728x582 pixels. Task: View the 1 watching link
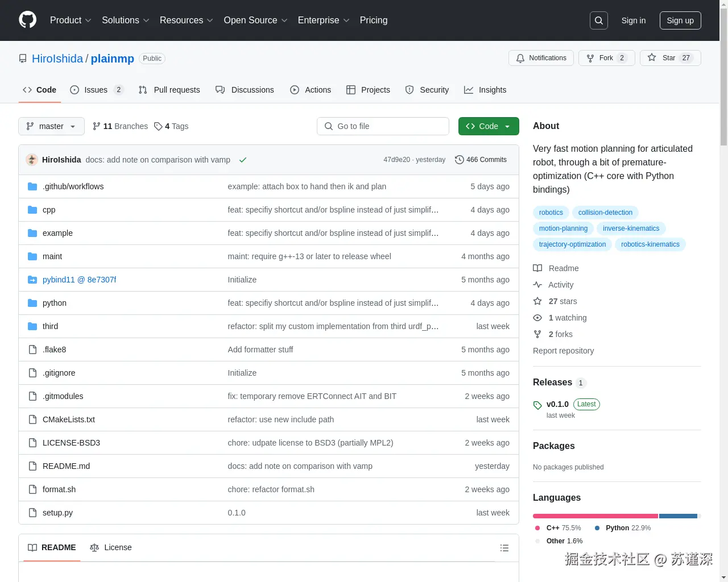pyautogui.click(x=560, y=318)
